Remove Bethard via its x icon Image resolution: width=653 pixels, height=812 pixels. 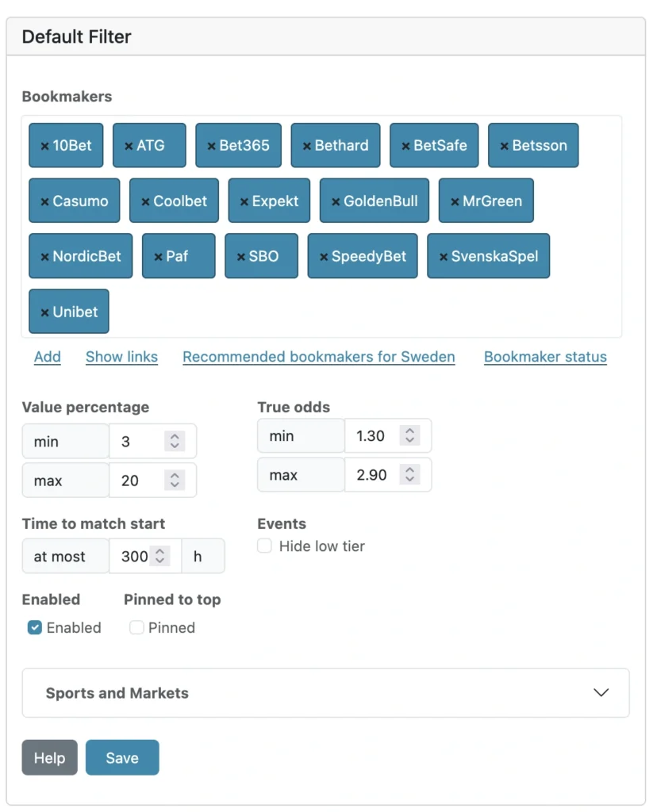click(307, 147)
